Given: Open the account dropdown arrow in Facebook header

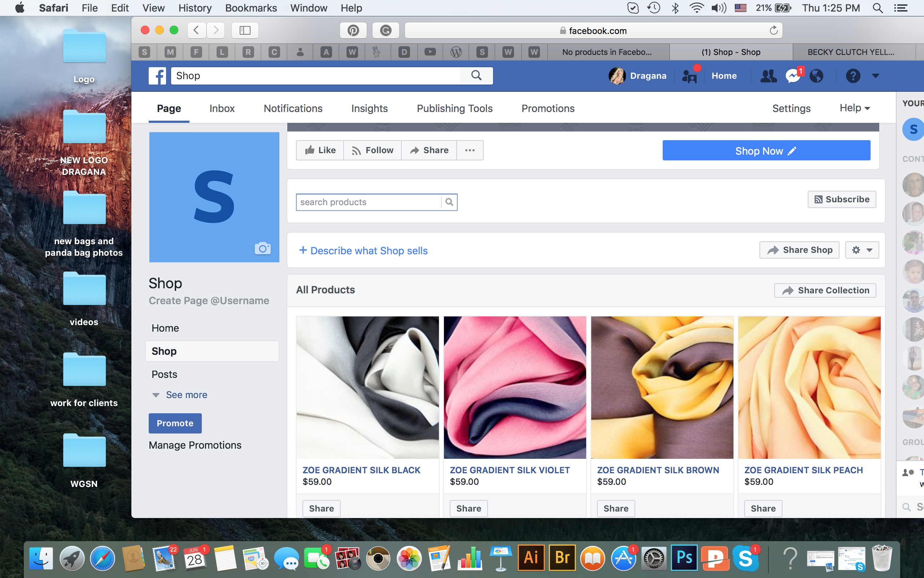Looking at the screenshot, I should pos(876,76).
